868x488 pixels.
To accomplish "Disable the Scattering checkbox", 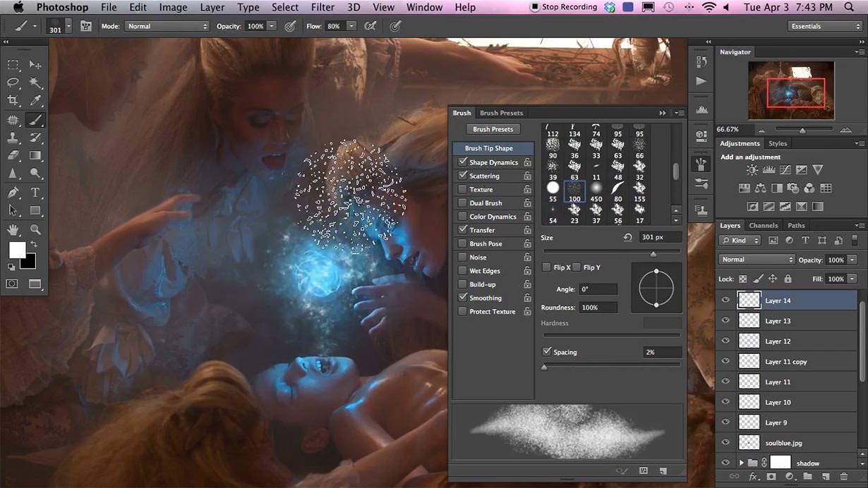I will (463, 176).
